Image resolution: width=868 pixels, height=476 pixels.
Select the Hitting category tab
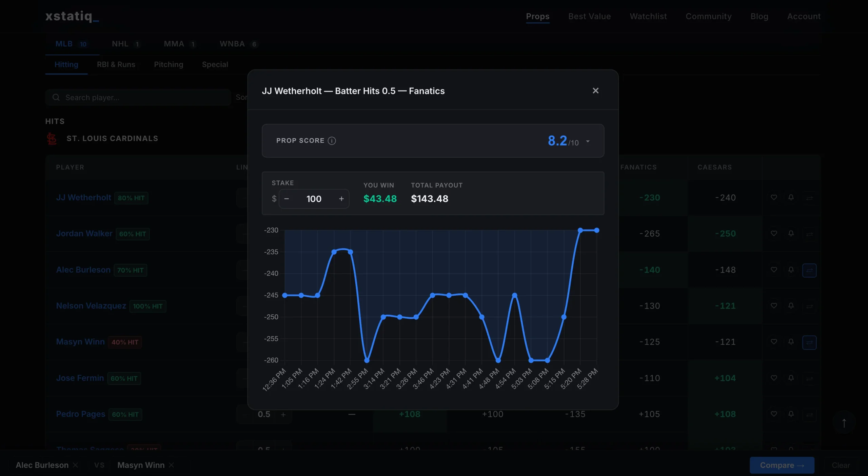[66, 64]
